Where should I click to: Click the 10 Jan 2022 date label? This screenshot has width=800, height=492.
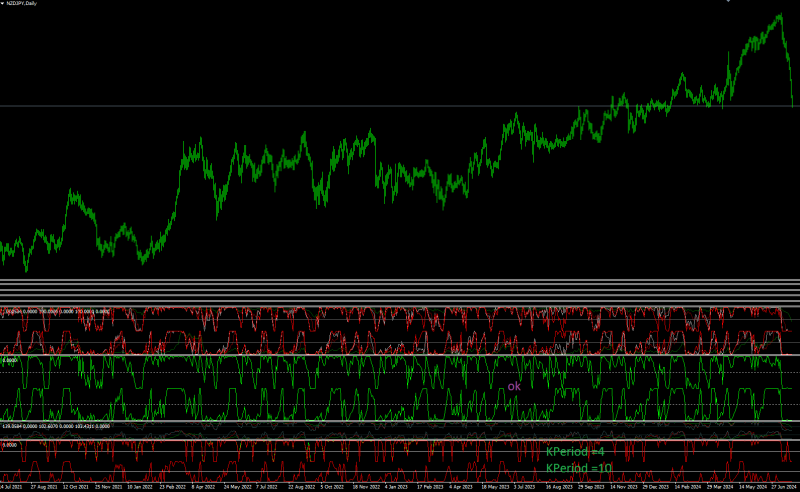click(x=140, y=487)
